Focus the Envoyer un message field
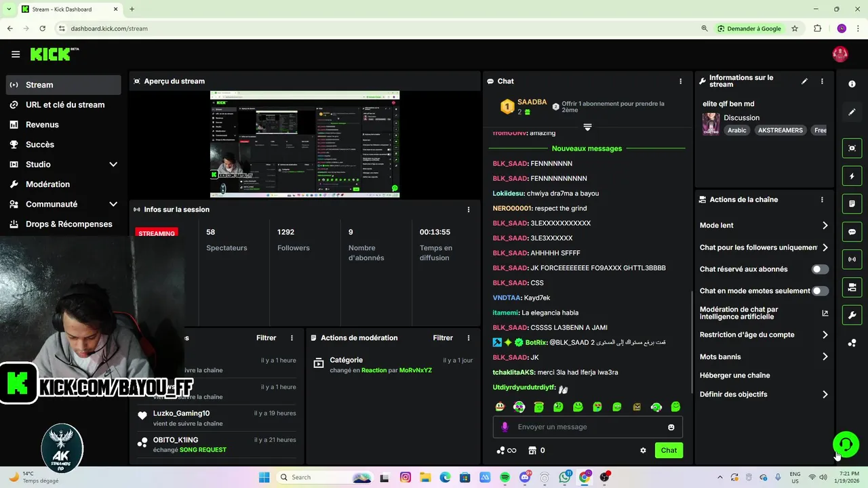The width and height of the screenshot is (868, 488). (x=587, y=427)
